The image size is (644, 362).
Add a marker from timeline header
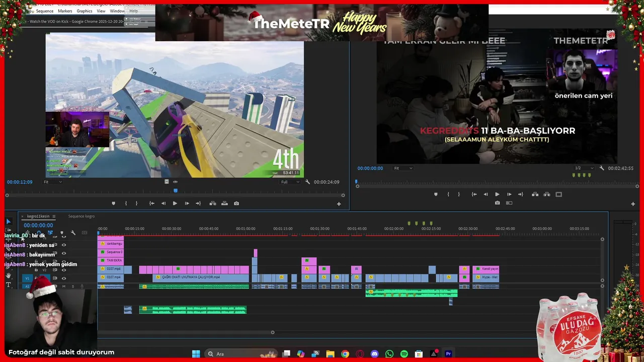click(62, 233)
